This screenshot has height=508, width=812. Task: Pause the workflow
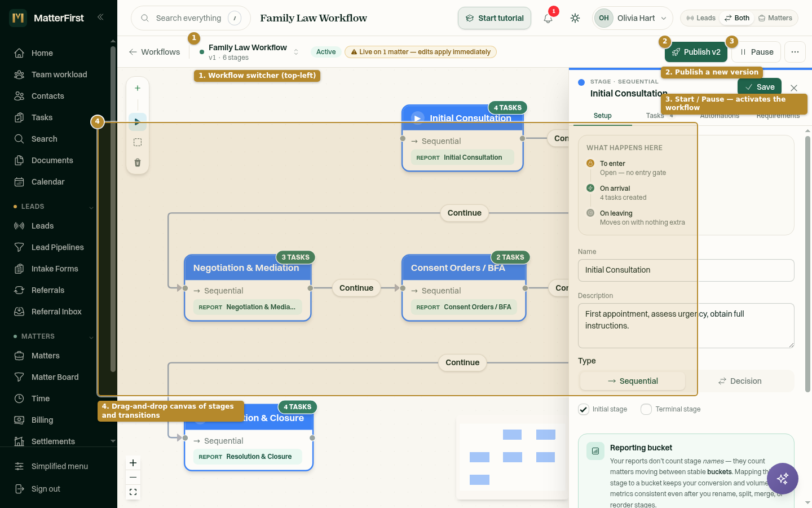tap(756, 52)
